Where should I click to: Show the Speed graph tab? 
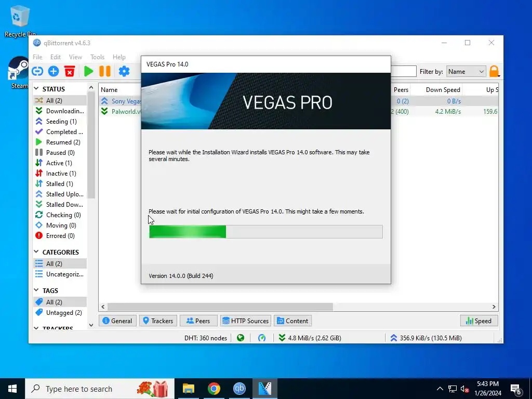[479, 321]
